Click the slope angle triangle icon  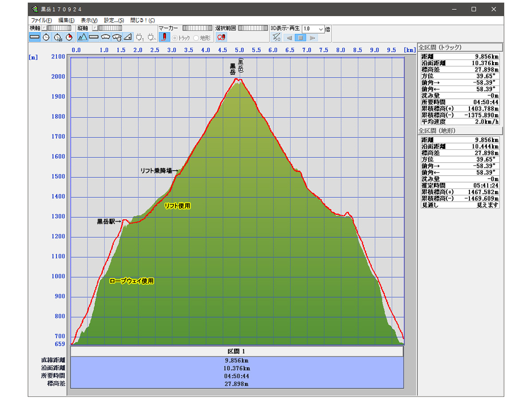(x=128, y=37)
